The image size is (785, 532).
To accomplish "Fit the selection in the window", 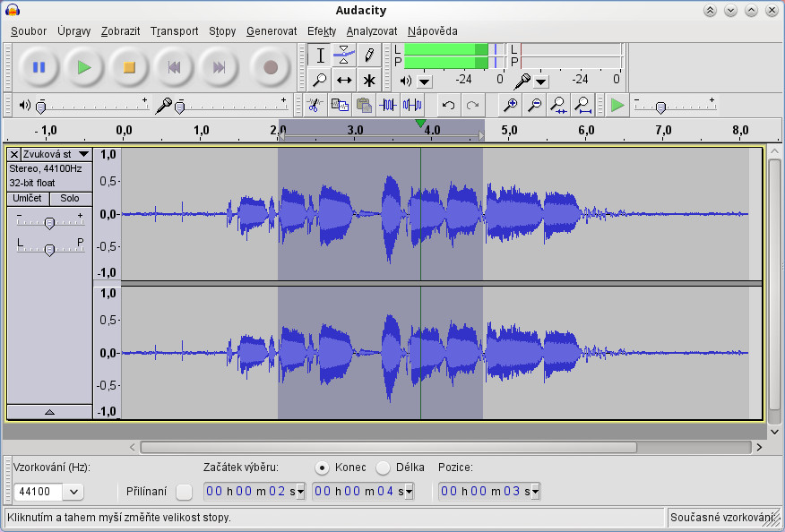I will 558,105.
